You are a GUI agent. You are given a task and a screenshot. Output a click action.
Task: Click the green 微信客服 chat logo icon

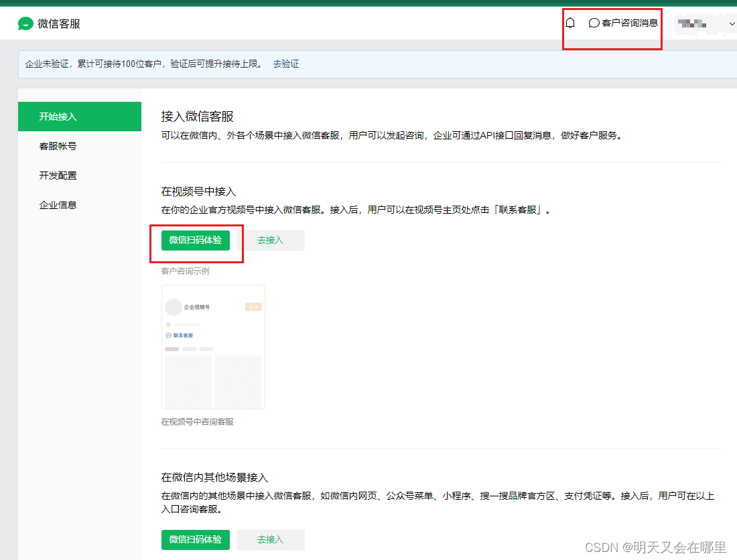[x=25, y=23]
